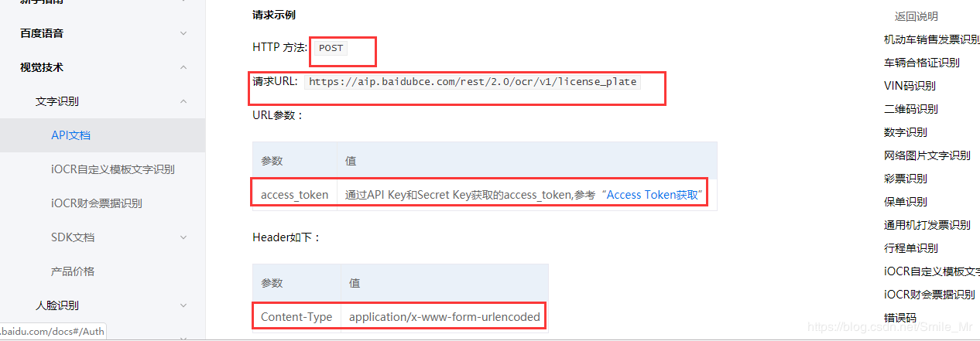Collapse the 文字识别 subsection chevron
The image size is (980, 341).
(183, 101)
